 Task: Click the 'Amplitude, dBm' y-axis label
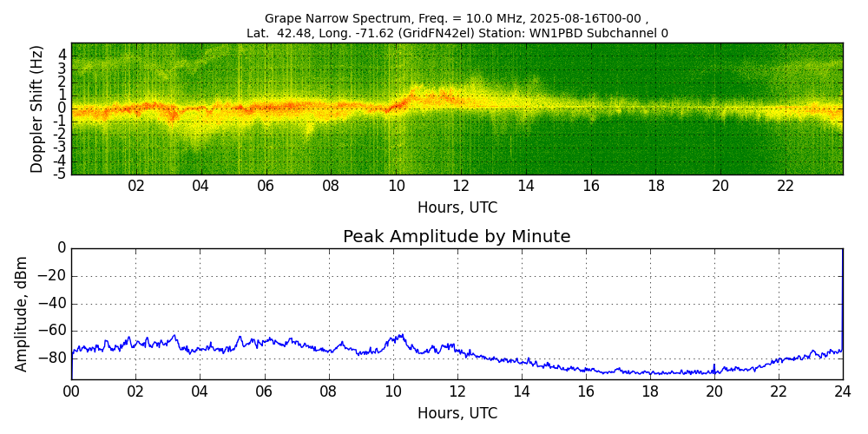click(23, 313)
